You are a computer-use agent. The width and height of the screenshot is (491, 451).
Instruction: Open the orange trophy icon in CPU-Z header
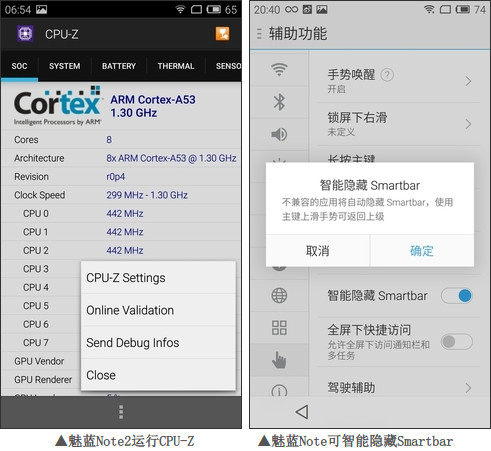point(222,34)
